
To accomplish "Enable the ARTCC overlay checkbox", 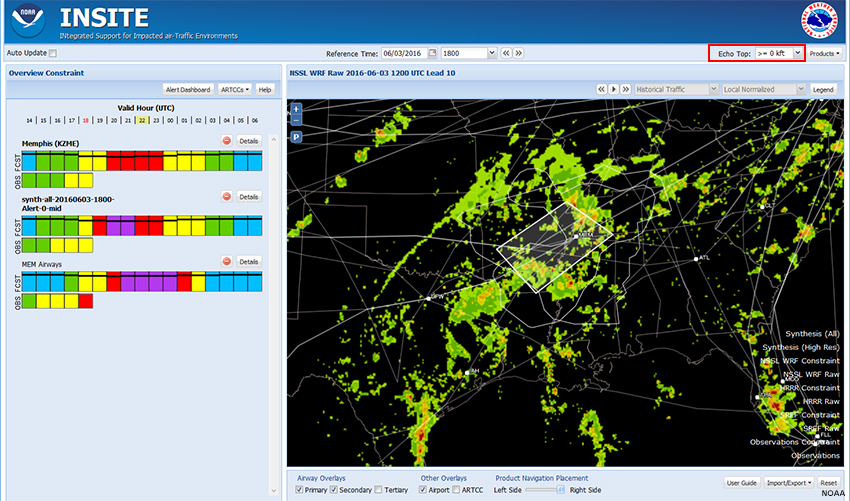I will pos(456,490).
